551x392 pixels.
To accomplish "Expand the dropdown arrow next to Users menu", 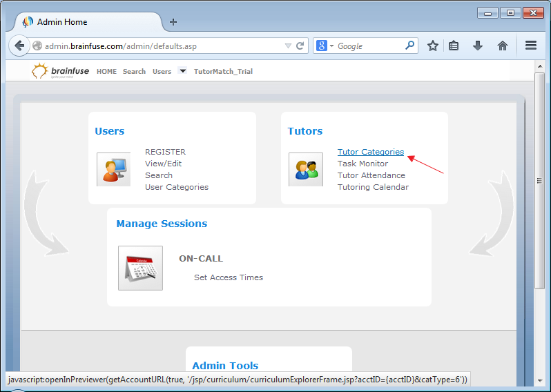I will (182, 70).
